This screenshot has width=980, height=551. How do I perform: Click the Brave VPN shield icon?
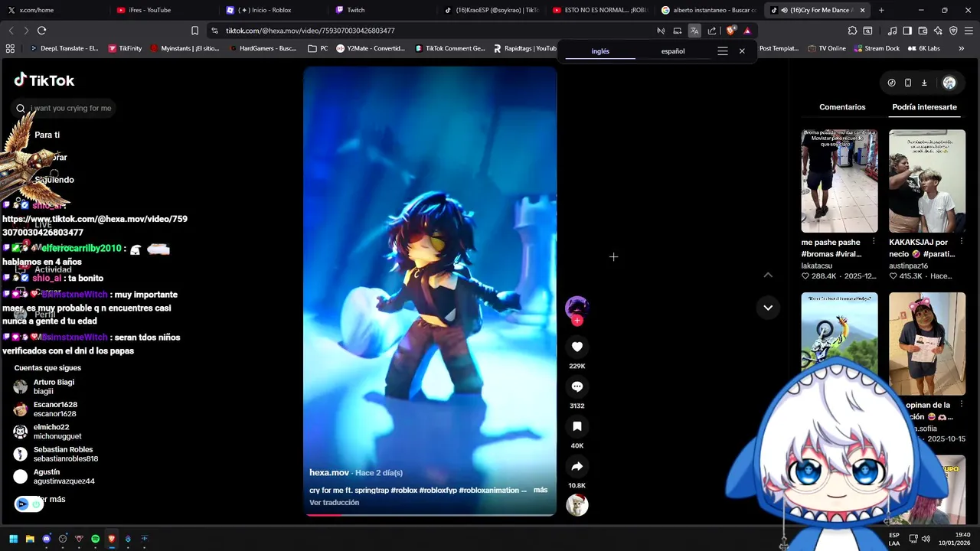tap(954, 31)
